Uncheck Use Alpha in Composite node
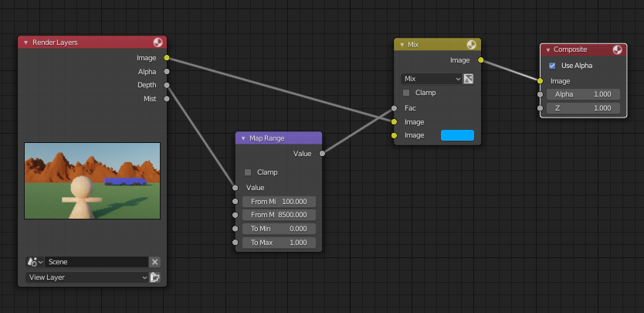Image resolution: width=644 pixels, height=313 pixels. (552, 66)
